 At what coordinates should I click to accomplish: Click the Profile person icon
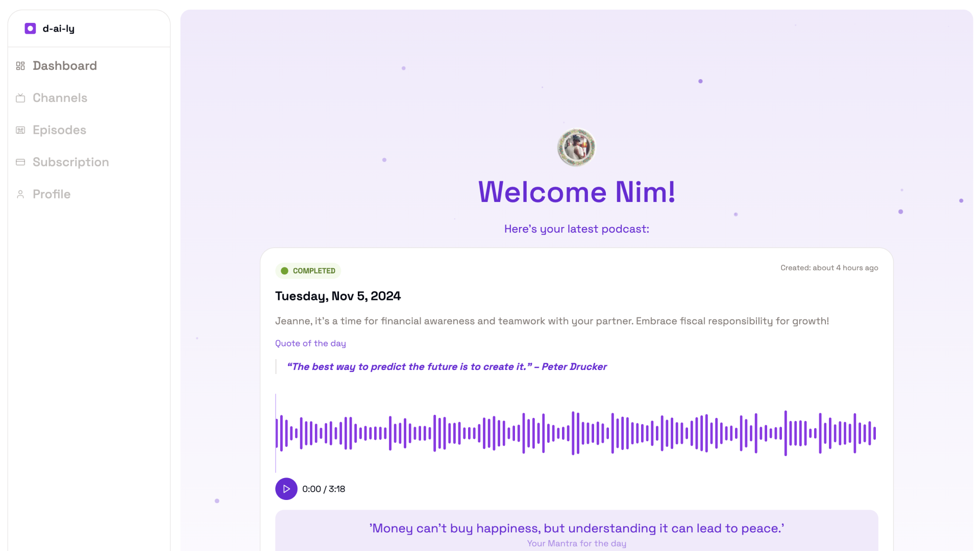[x=20, y=194]
